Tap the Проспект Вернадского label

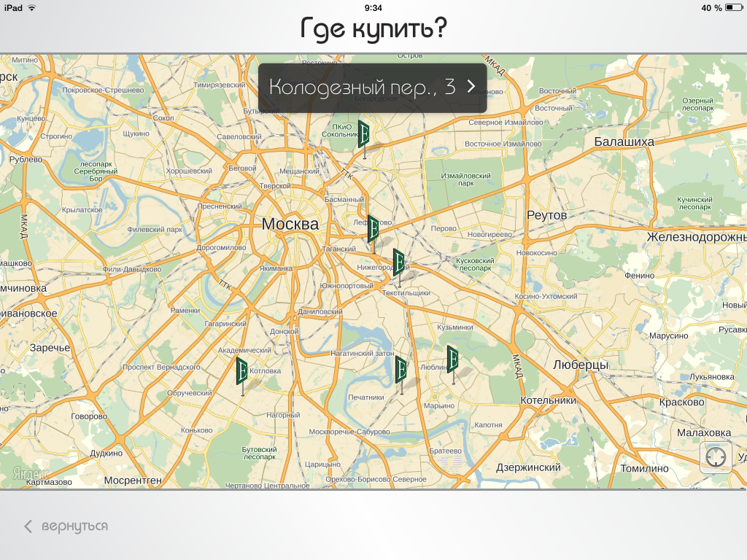[x=161, y=367]
